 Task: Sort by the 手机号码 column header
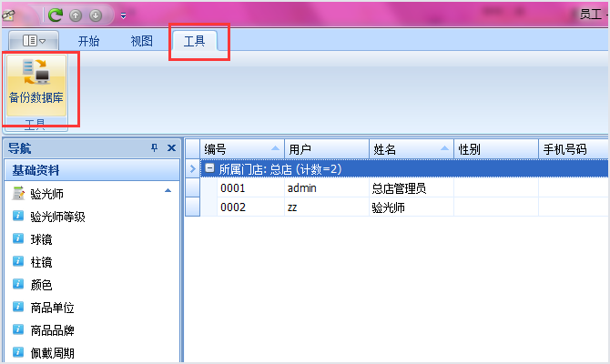(574, 149)
